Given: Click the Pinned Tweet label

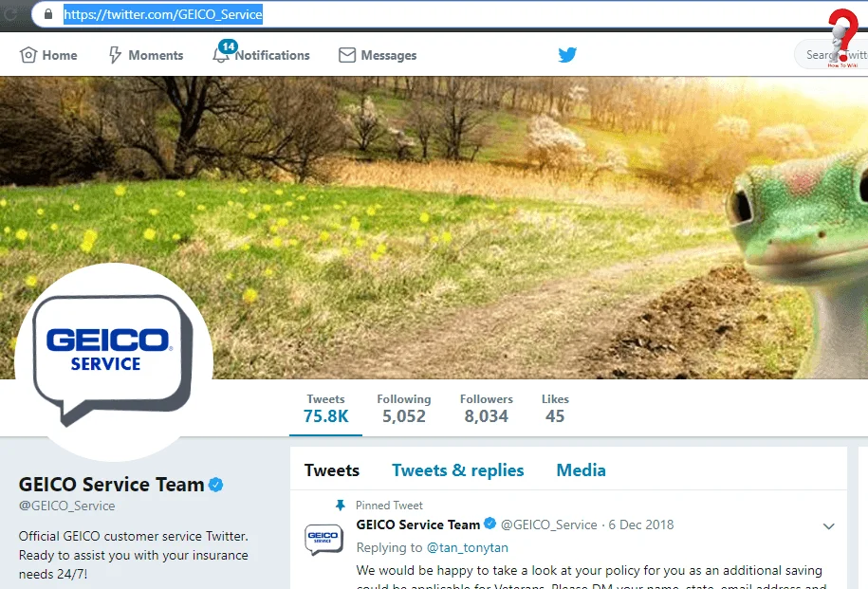Looking at the screenshot, I should point(389,506).
